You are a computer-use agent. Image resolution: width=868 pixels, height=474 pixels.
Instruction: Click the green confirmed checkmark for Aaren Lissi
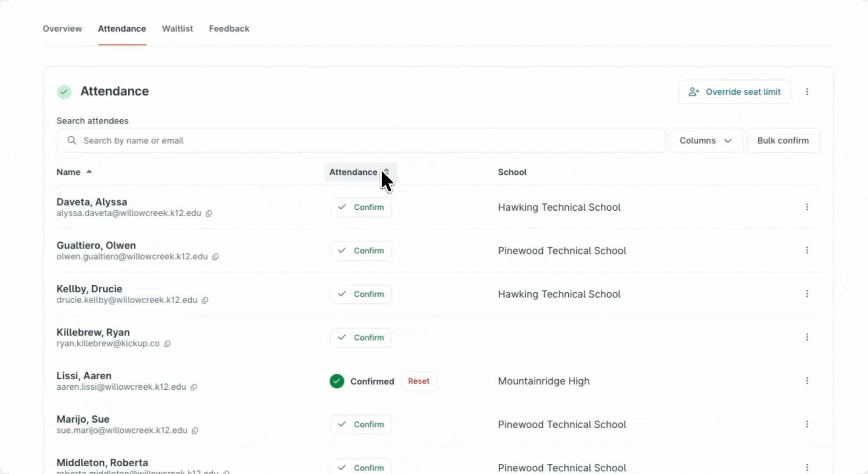pos(337,381)
